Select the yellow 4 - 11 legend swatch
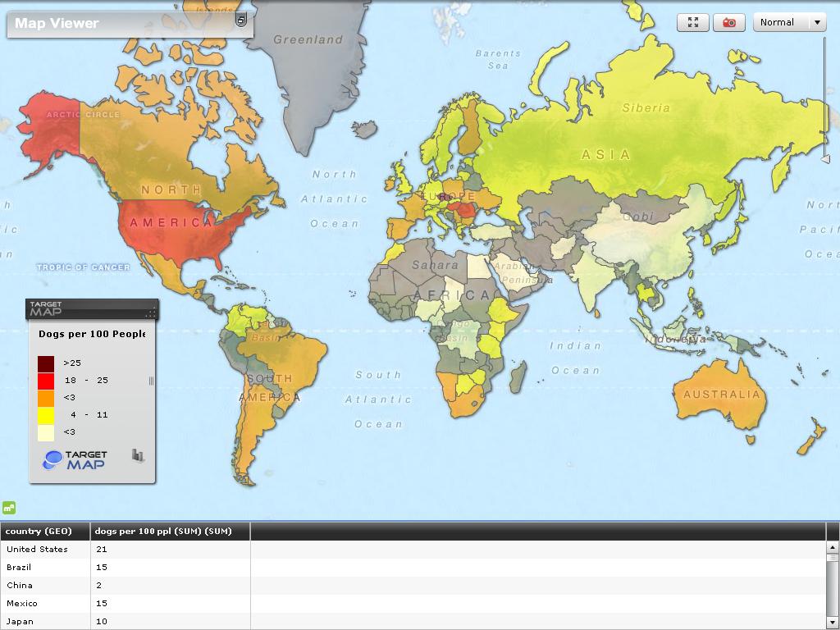This screenshot has width=840, height=630. [46, 415]
